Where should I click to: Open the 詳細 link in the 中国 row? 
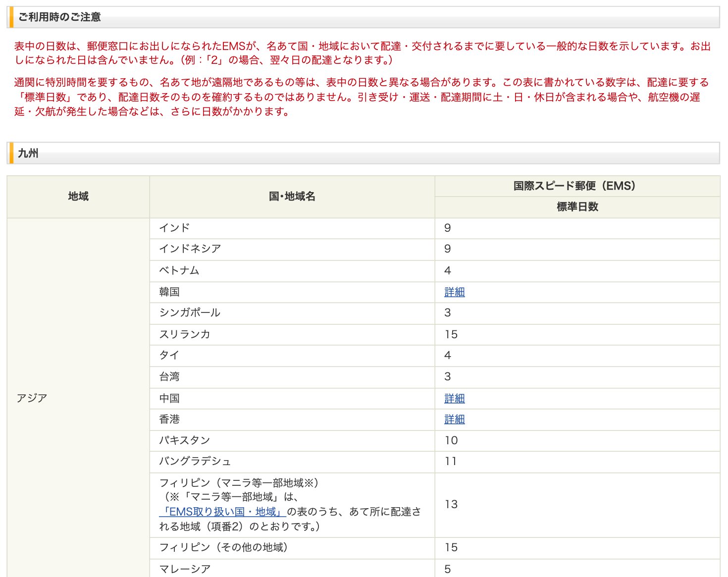click(x=454, y=398)
